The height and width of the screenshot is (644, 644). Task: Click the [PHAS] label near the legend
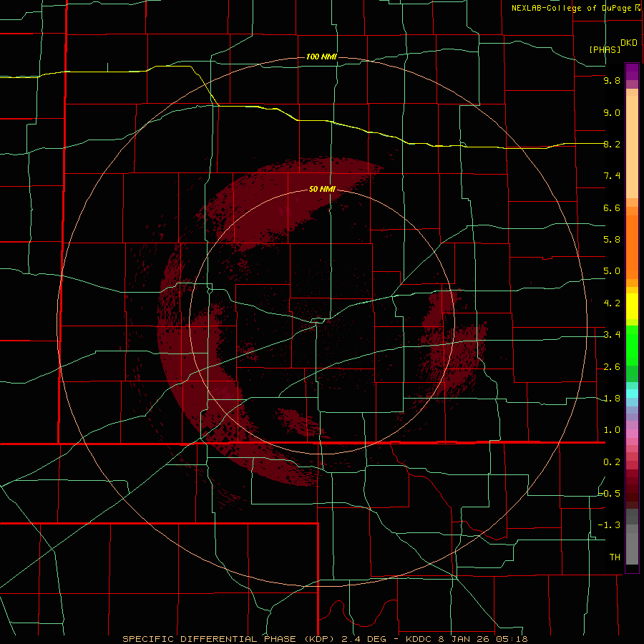[605, 49]
